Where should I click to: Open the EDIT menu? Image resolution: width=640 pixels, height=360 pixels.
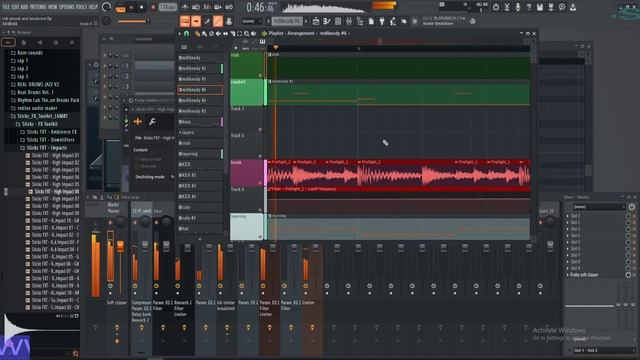(x=15, y=7)
